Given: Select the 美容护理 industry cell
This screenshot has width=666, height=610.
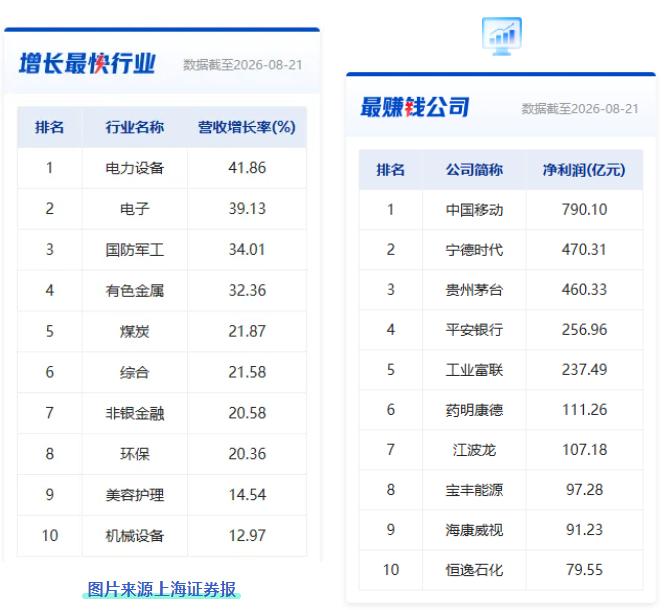Looking at the screenshot, I should tap(135, 494).
